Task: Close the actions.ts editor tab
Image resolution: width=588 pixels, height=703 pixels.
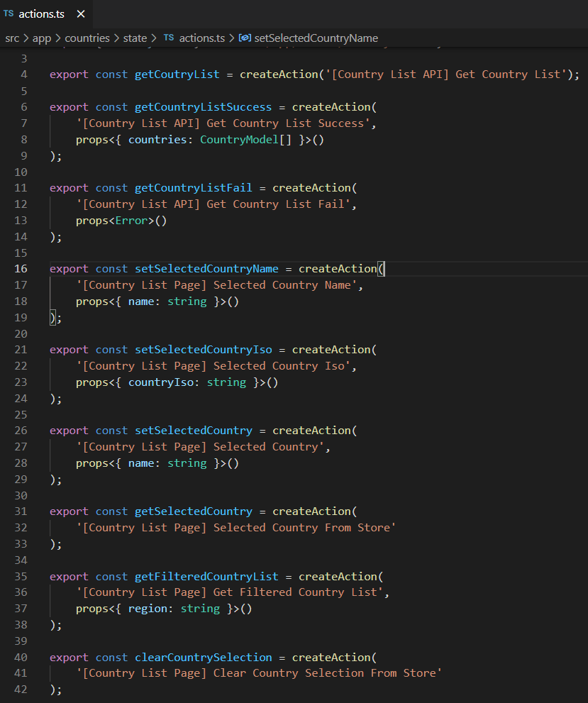Action: coord(81,14)
